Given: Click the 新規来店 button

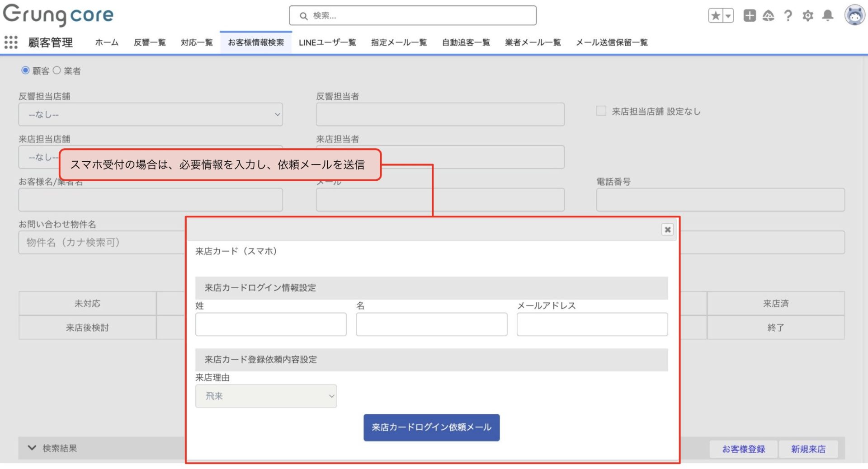Looking at the screenshot, I should (808, 449).
